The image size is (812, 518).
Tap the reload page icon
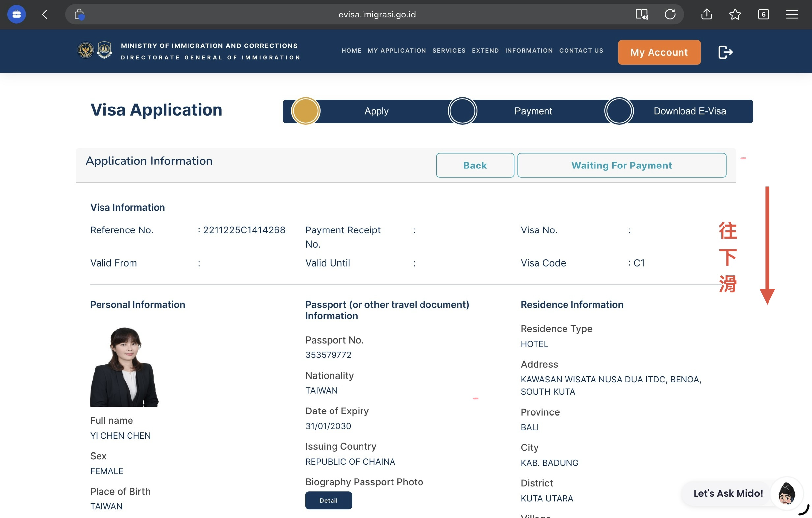point(670,14)
